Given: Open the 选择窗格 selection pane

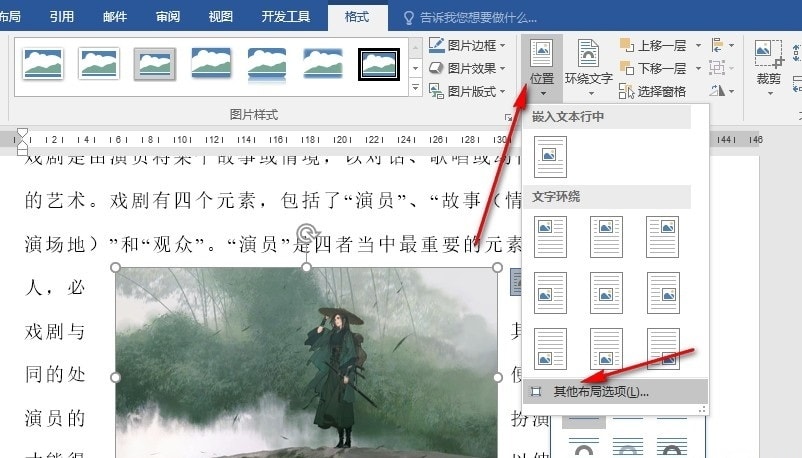Looking at the screenshot, I should point(653,92).
